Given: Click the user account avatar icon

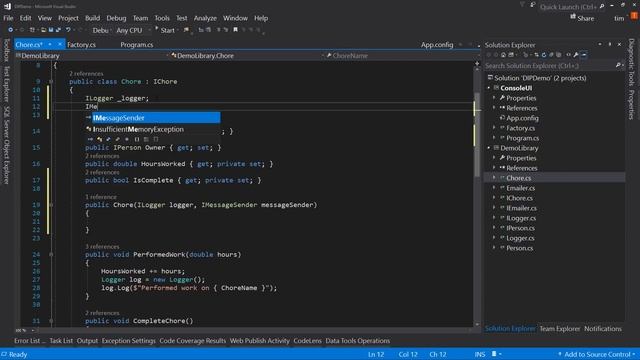Looking at the screenshot, I should [634, 16].
